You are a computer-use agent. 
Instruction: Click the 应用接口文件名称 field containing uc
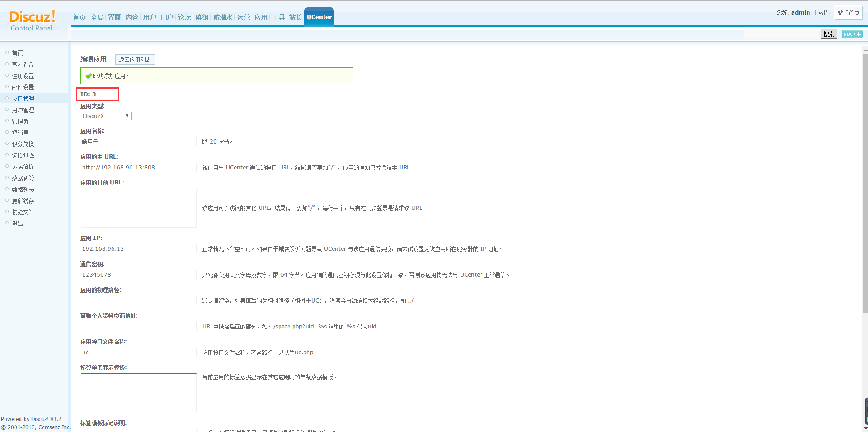click(x=139, y=353)
